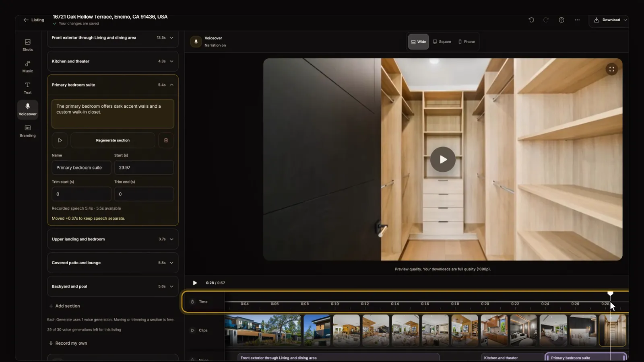Viewport: 644px width, 362px height.
Task: Open the help icon
Action: pos(561,20)
